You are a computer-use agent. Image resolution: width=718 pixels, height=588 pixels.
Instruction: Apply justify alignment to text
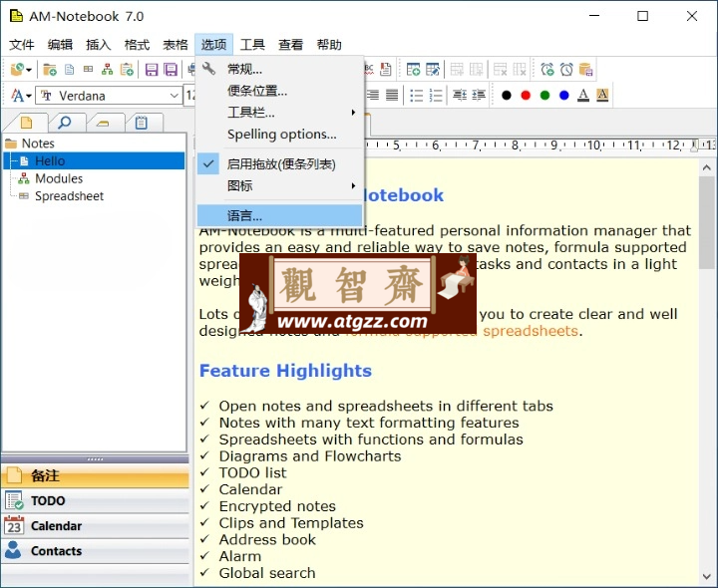click(x=392, y=96)
